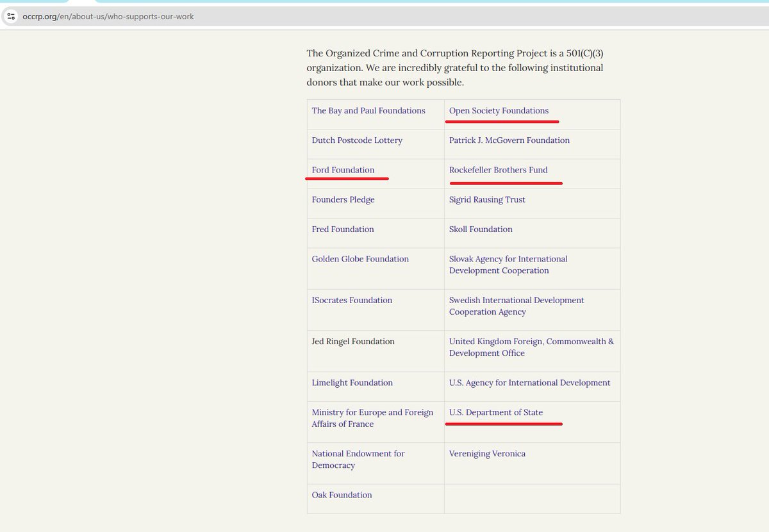
Task: Open Patrick J. McGovern Foundation link
Action: coord(509,140)
